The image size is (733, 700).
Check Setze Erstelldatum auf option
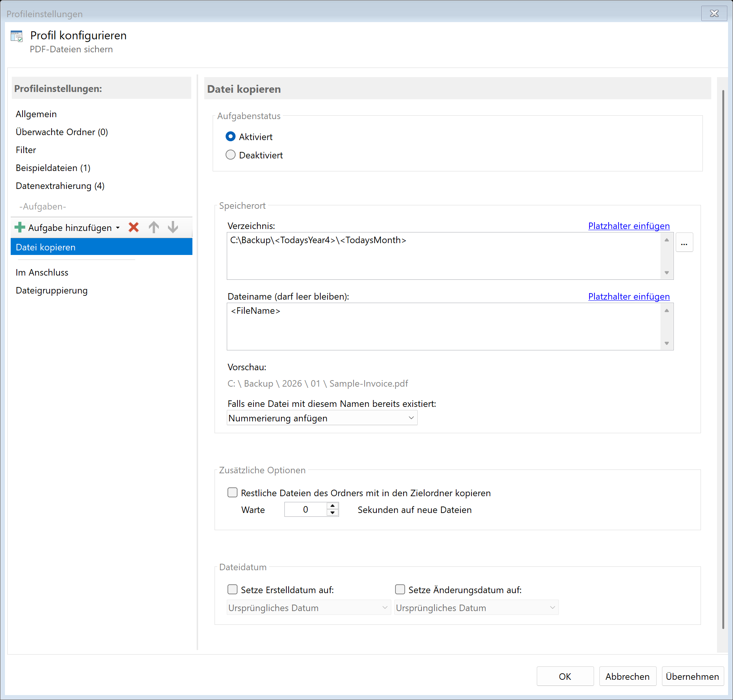tap(232, 590)
